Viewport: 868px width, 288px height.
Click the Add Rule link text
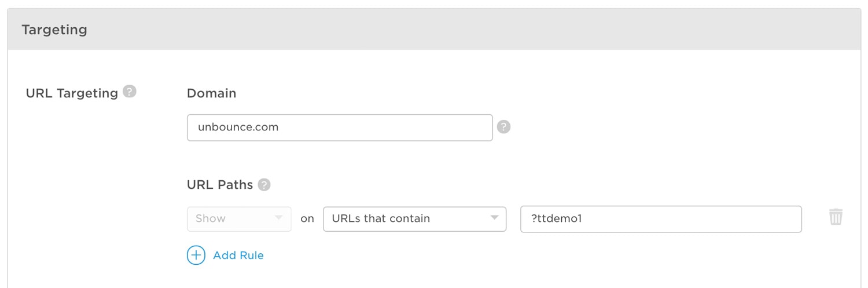[x=238, y=255]
